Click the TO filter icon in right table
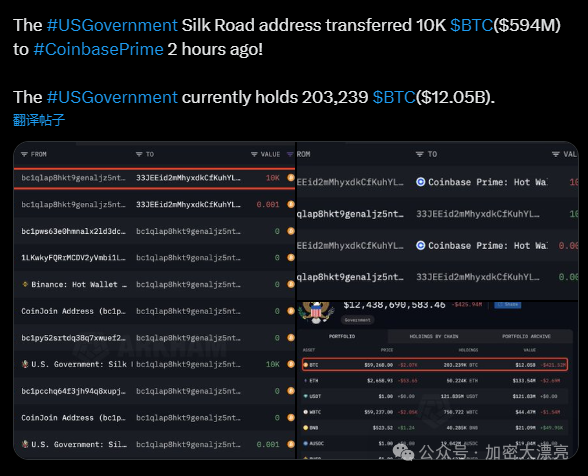Screen dimensions: 588x476 click(x=420, y=154)
